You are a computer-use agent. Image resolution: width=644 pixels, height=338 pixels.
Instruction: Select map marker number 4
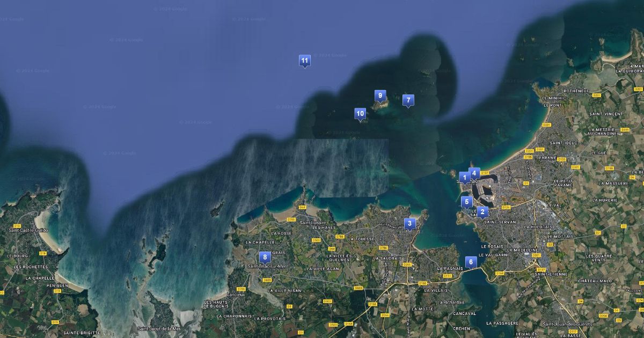pyautogui.click(x=474, y=173)
